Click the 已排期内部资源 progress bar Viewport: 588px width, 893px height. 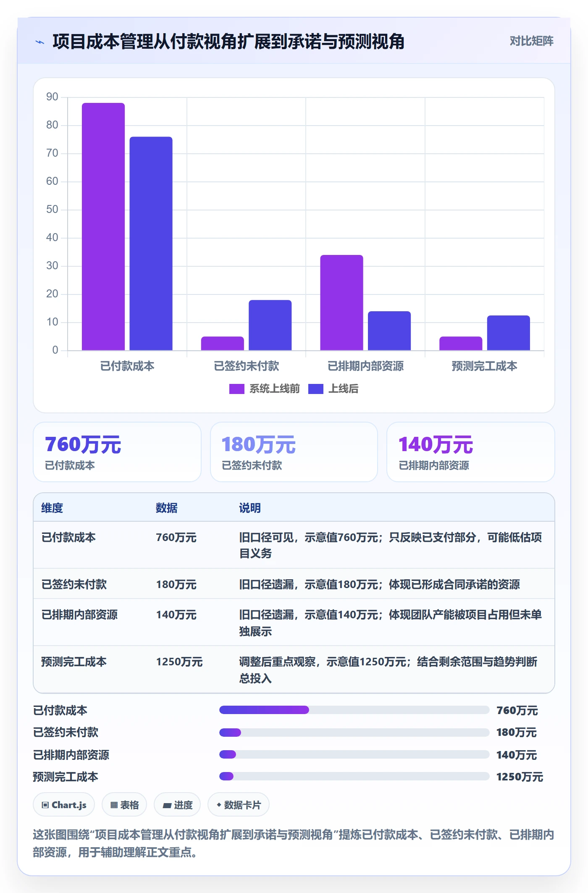click(354, 754)
